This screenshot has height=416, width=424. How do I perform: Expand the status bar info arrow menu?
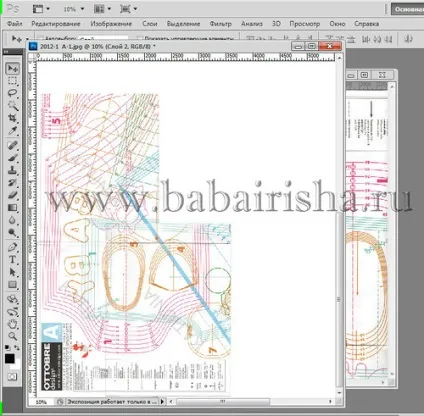pos(162,402)
